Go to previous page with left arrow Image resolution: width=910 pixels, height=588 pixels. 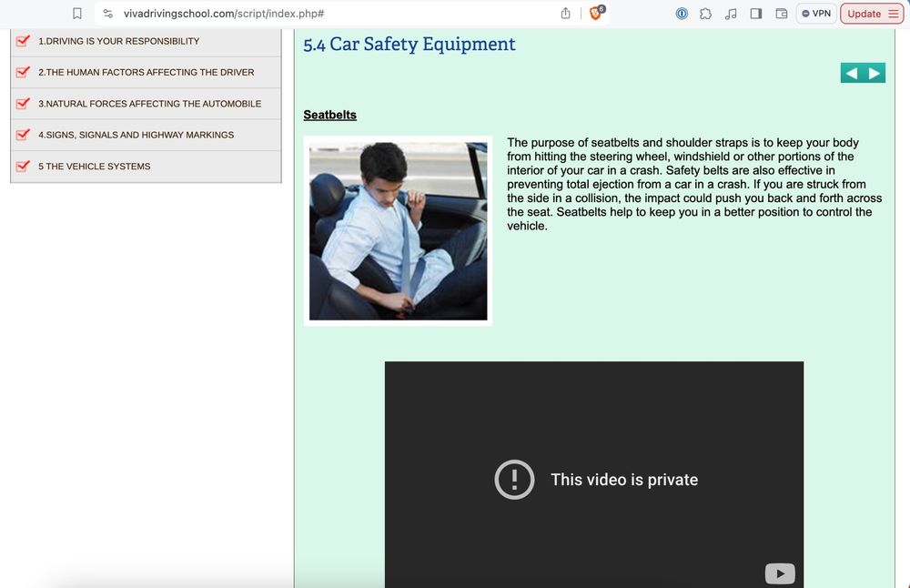point(851,73)
